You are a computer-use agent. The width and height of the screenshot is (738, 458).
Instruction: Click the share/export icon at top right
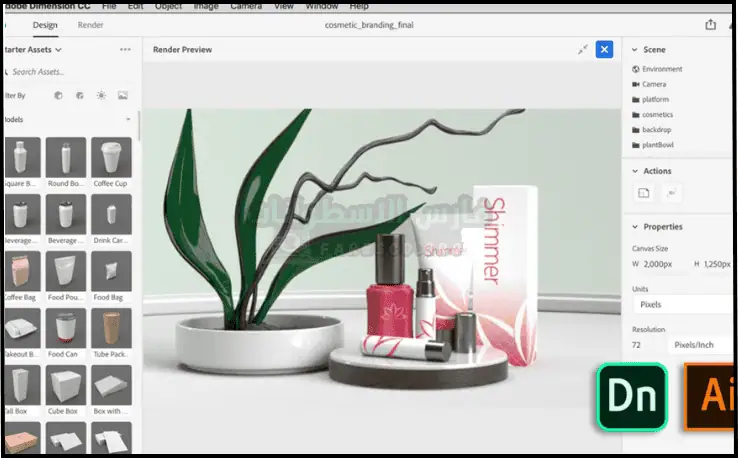pos(711,25)
